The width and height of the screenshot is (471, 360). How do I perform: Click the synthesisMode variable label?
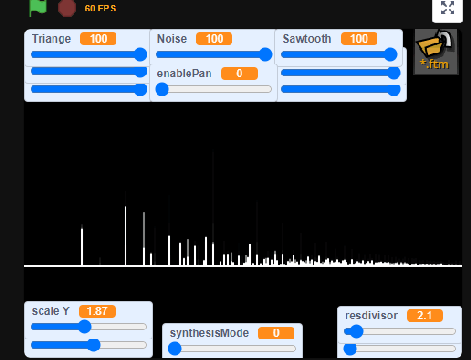[209, 333]
